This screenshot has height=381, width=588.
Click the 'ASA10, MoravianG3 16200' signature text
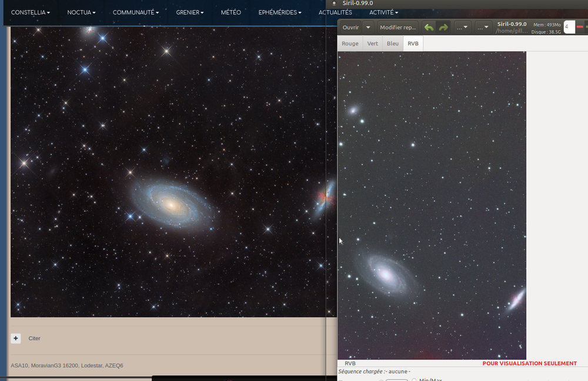[67, 365]
